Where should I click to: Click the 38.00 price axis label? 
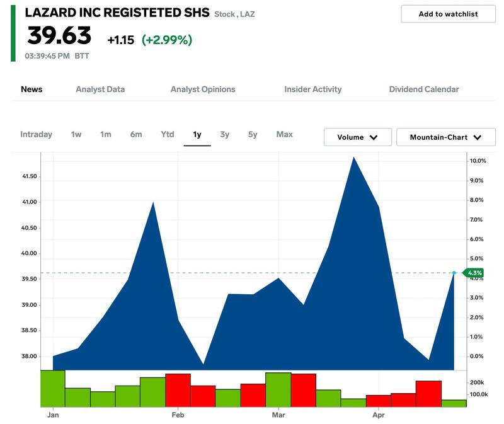[x=29, y=356]
